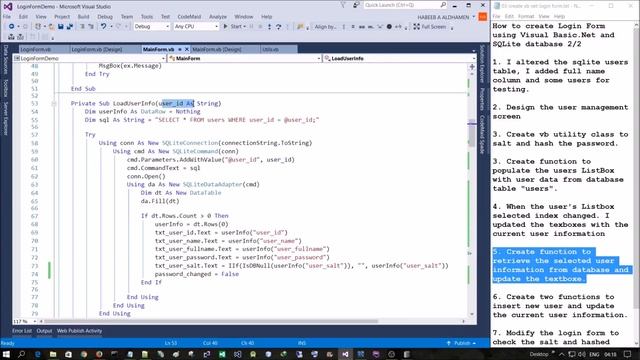Open the Data Sources side tab

(6, 60)
